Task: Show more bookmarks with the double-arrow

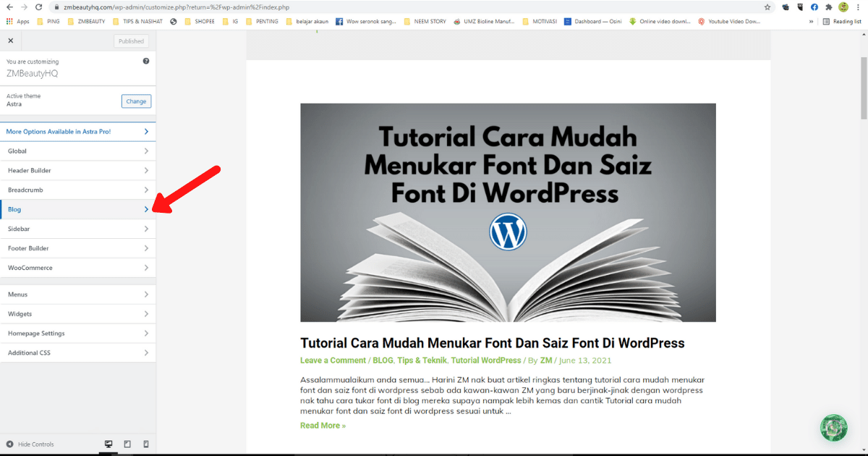Action: click(x=812, y=22)
